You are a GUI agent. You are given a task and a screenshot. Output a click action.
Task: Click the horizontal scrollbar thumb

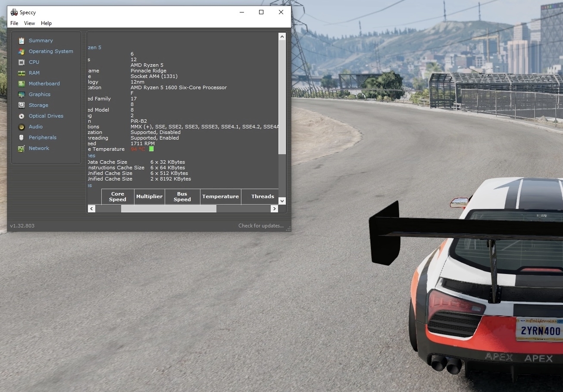[x=169, y=208]
